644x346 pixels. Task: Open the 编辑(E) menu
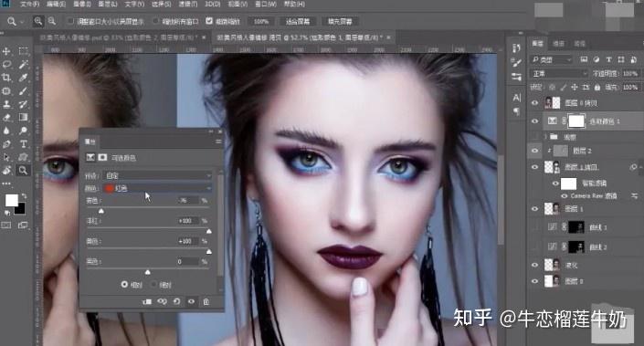point(56,4)
